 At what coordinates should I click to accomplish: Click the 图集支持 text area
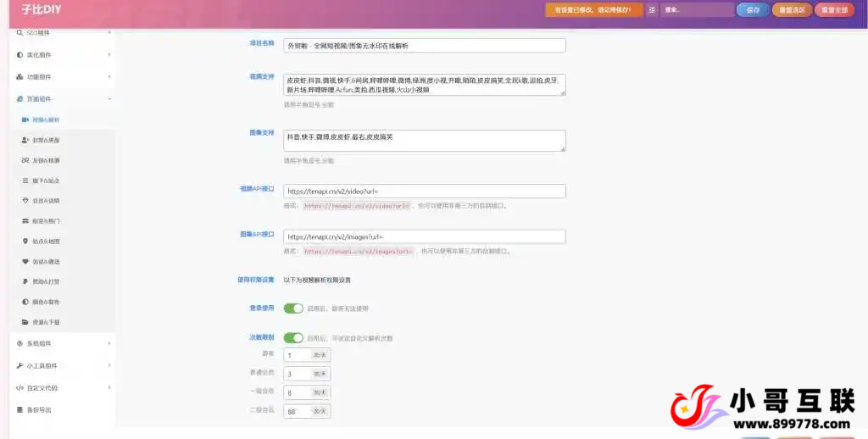pos(424,140)
